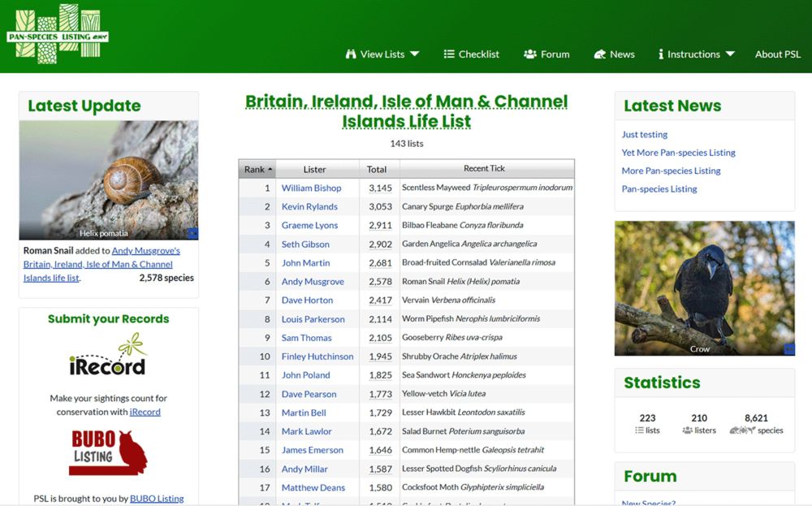
Task: Expand the View Lists dropdown arrow
Action: pyautogui.click(x=414, y=54)
